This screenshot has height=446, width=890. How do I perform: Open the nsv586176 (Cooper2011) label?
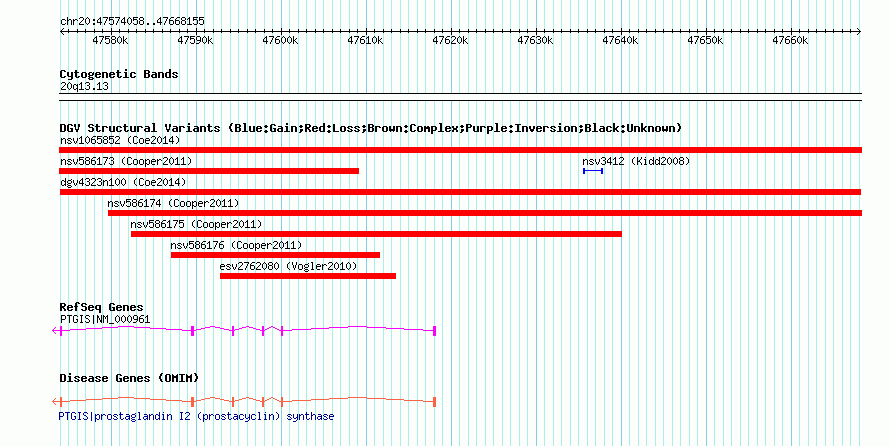236,245
